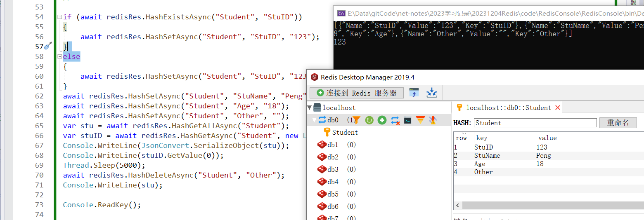Click 'HashExistsAsync' in code line 54
This screenshot has height=220, width=644.
(x=178, y=17)
